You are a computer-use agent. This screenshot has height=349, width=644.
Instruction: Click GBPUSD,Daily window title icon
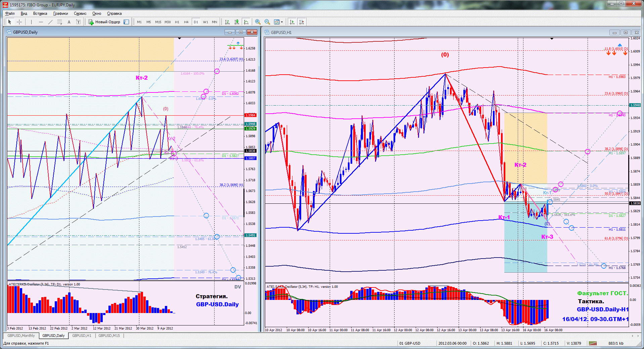(9, 32)
